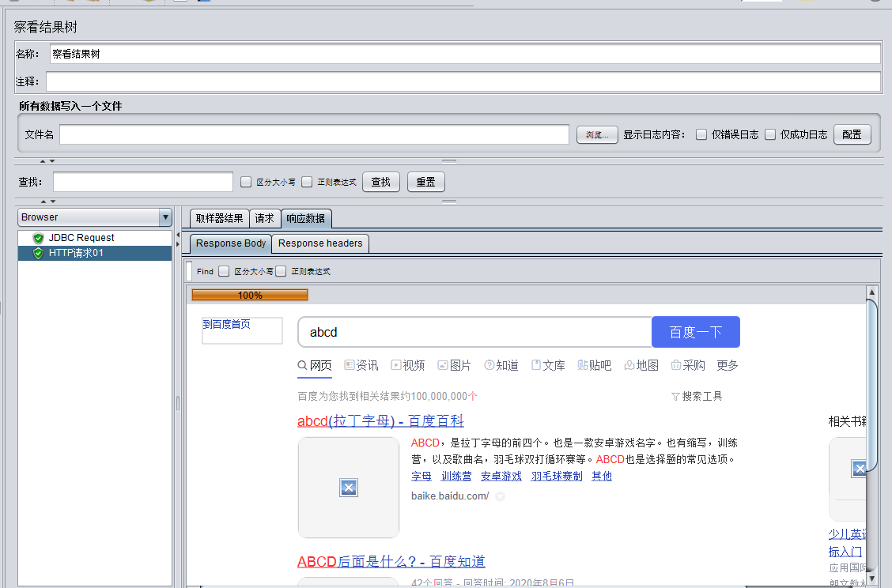Click the green shield icon beside JDBC Request

point(38,238)
